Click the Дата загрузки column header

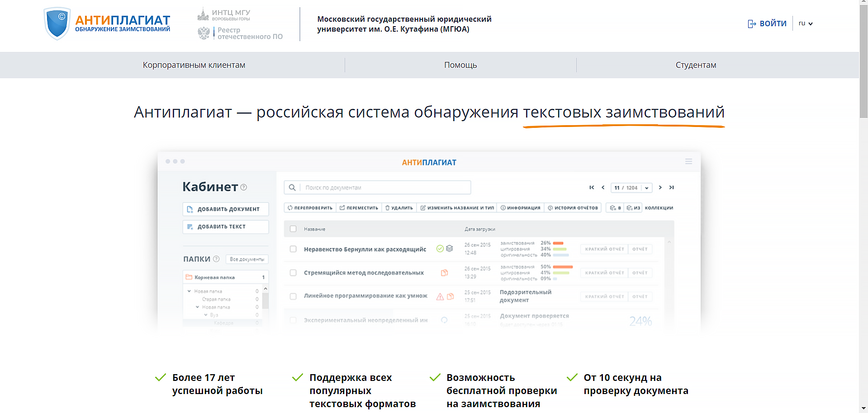point(479,229)
